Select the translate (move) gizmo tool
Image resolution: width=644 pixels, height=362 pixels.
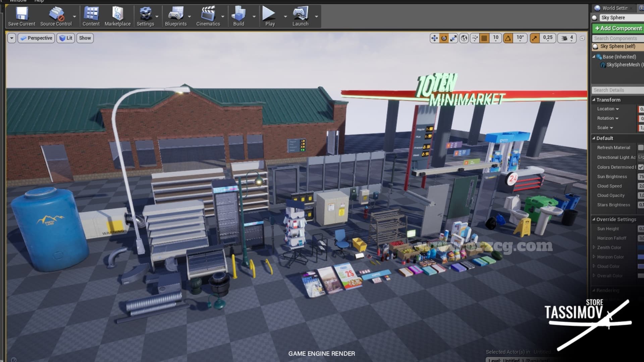pos(434,38)
